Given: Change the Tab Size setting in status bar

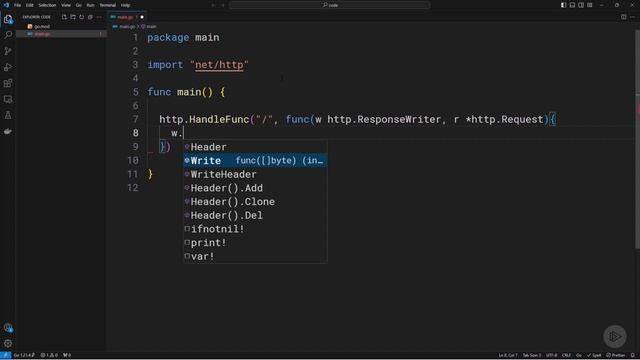Looking at the screenshot, I should coord(532,355).
